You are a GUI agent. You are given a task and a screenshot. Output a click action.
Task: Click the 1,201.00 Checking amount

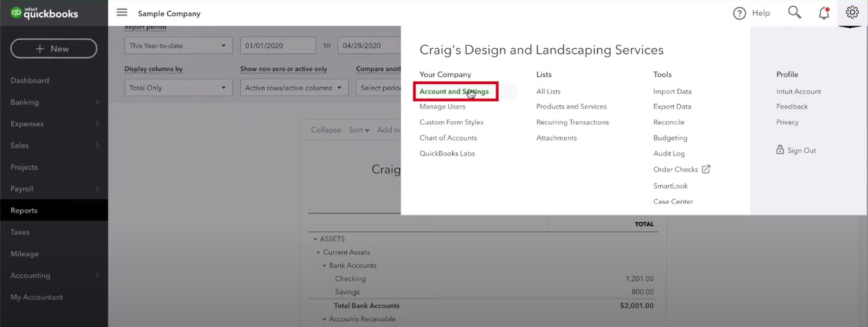[x=640, y=279]
